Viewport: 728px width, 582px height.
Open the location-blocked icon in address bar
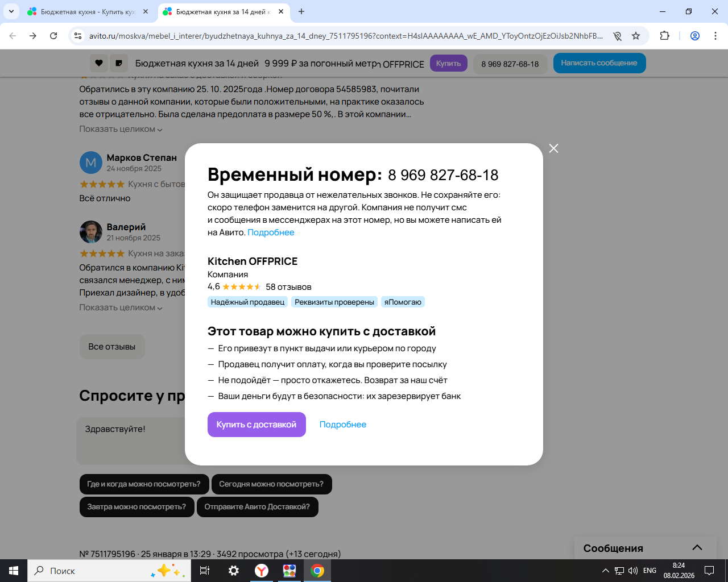tap(617, 36)
